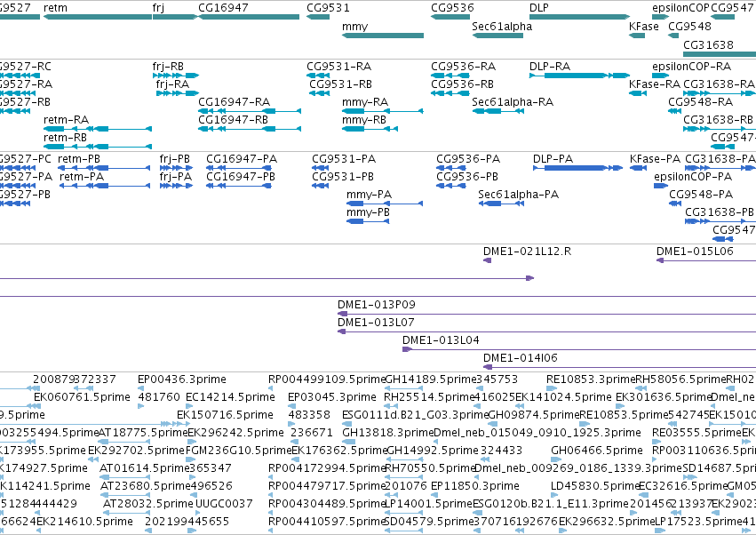Viewport: 756px width, 535px height.
Task: Open transcript CG9548-RA
Action: click(674, 111)
